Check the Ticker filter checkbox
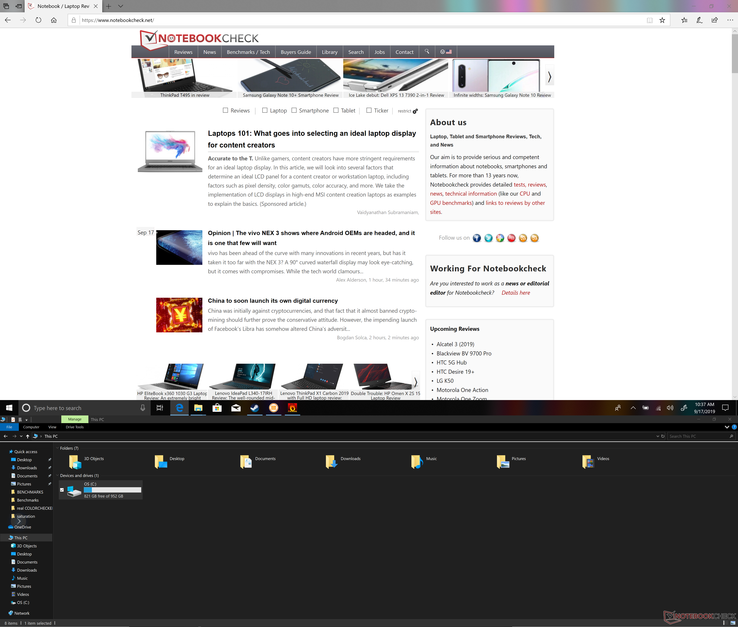The width and height of the screenshot is (738, 627). click(x=369, y=110)
